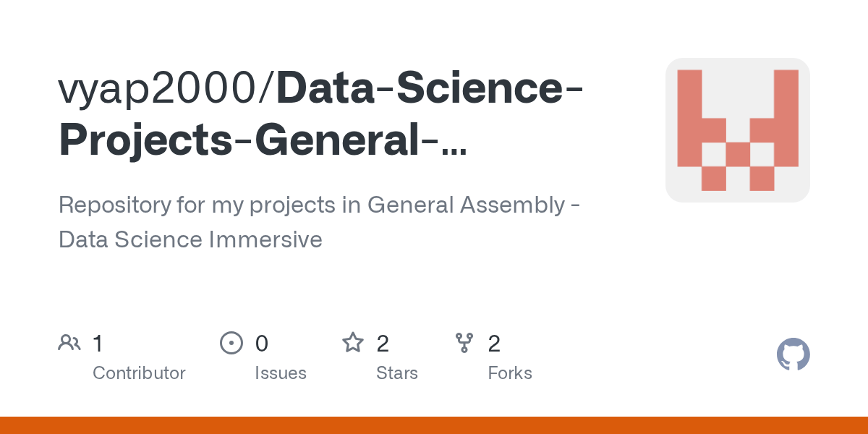Open the Issues label
868x434 pixels.
coord(280,373)
